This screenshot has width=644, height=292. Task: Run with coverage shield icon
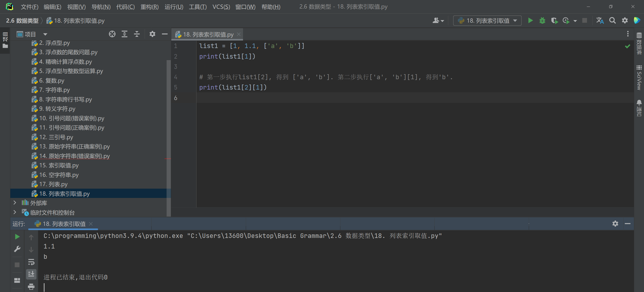554,21
